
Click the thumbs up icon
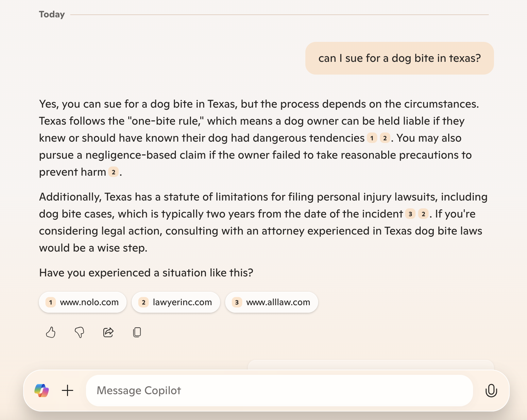tap(51, 332)
